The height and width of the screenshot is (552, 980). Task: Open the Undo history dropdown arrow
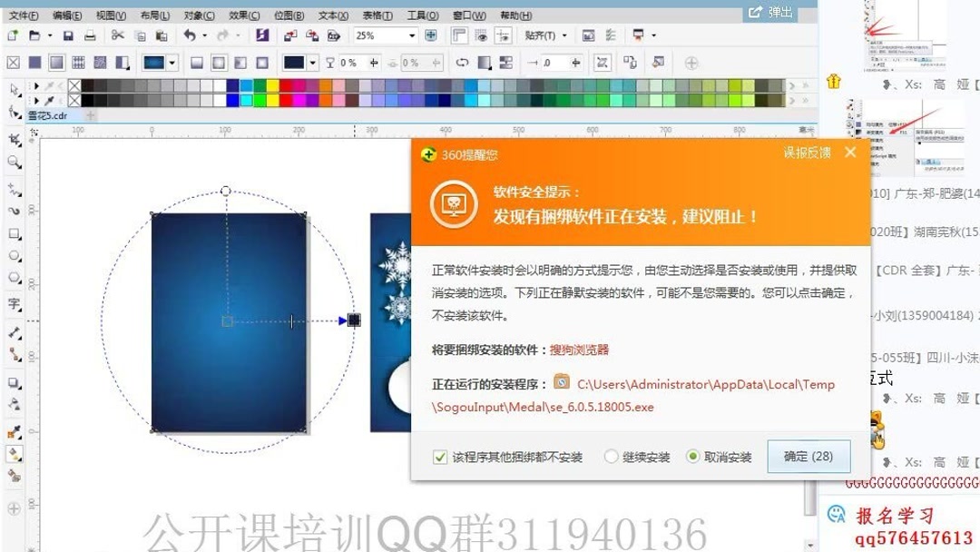tap(203, 34)
